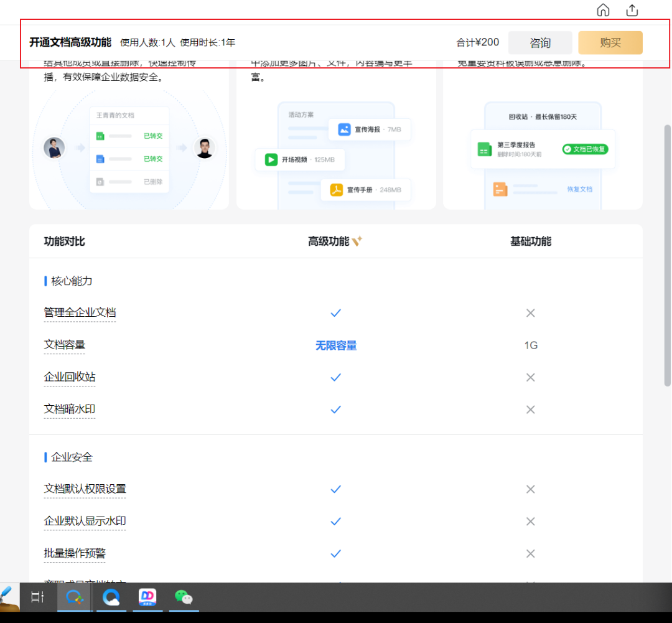Click the 回收站 · 最长保留180天 label
This screenshot has width=672, height=623.
point(543,116)
